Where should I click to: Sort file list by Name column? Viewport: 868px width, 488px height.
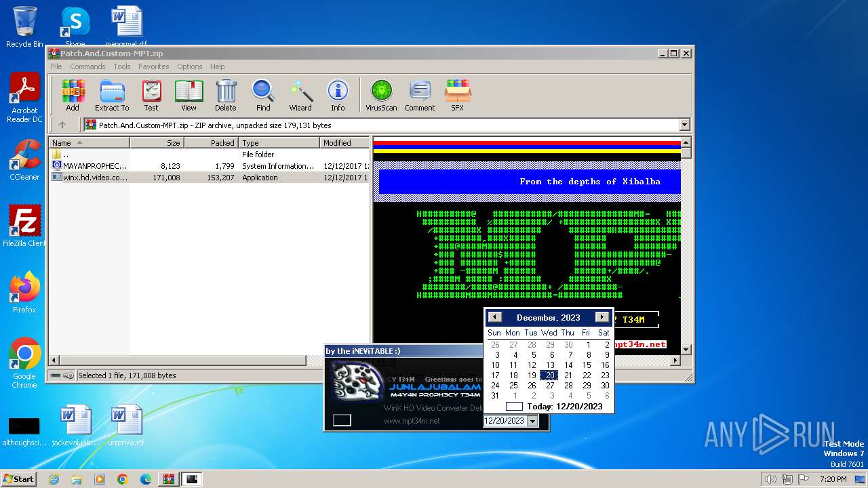(89, 143)
